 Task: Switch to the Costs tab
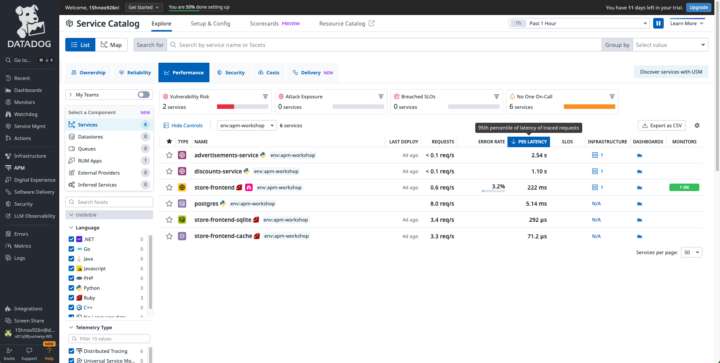point(269,73)
